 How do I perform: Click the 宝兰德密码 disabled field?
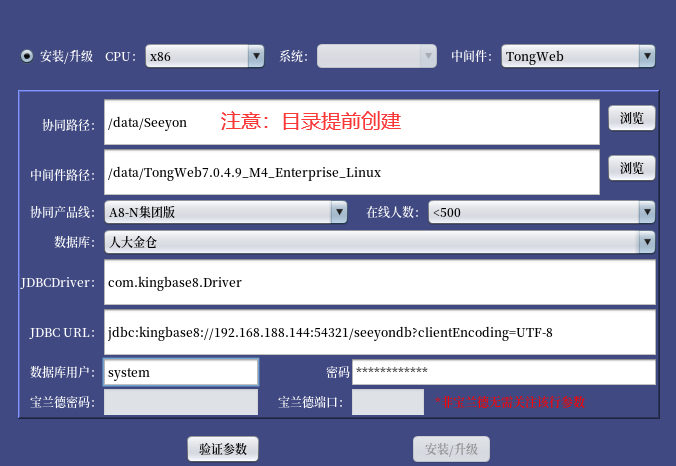pyautogui.click(x=181, y=402)
